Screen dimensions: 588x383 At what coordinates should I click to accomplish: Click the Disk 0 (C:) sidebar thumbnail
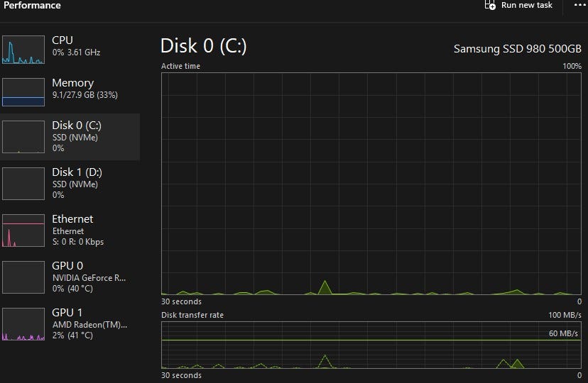pos(23,137)
